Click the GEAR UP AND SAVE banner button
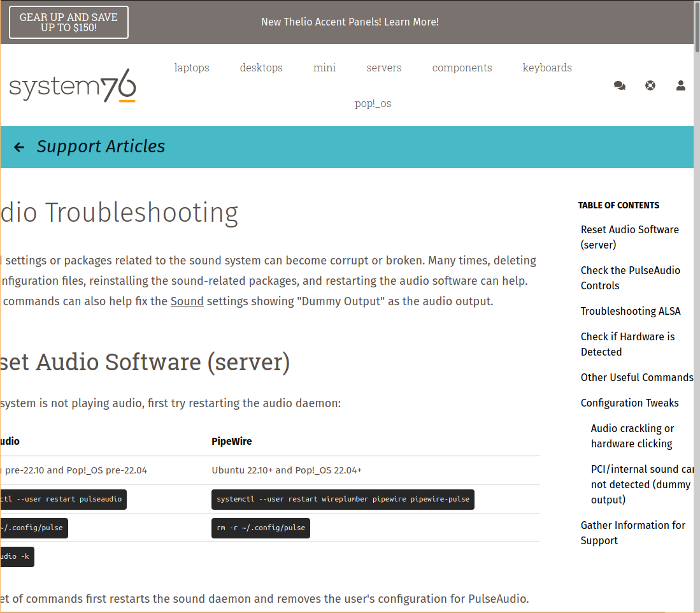The width and height of the screenshot is (700, 613). [x=69, y=22]
